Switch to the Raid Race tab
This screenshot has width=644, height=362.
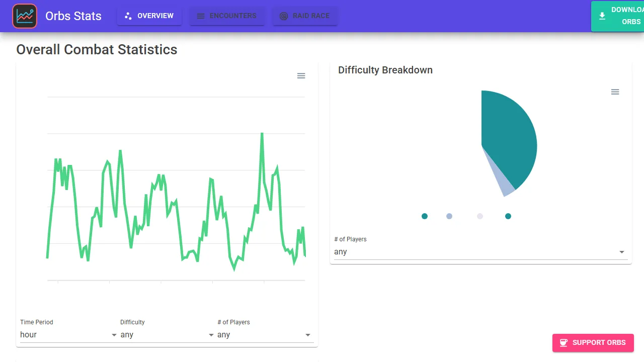[305, 16]
